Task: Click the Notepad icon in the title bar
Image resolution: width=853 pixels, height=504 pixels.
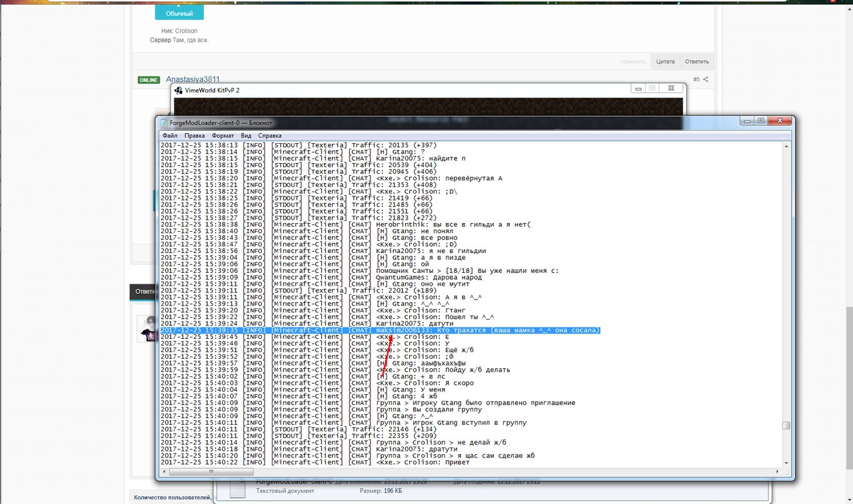Action: tap(164, 123)
